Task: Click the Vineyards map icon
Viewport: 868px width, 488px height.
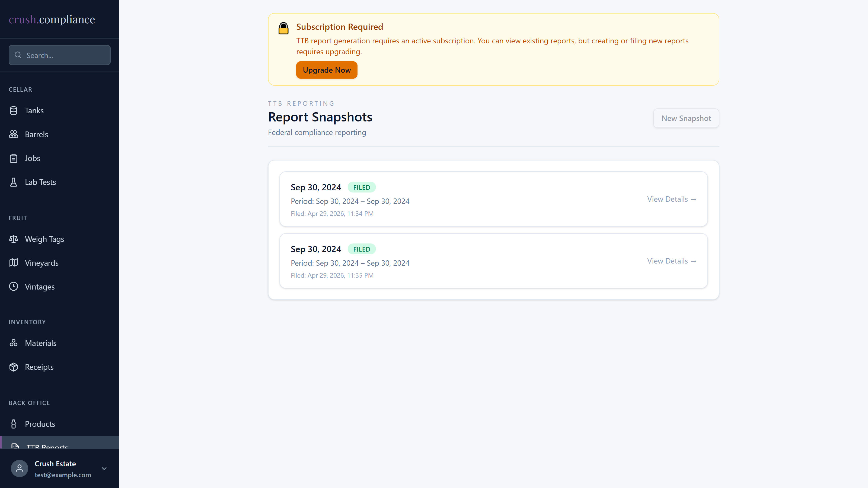Action: pos(14,263)
